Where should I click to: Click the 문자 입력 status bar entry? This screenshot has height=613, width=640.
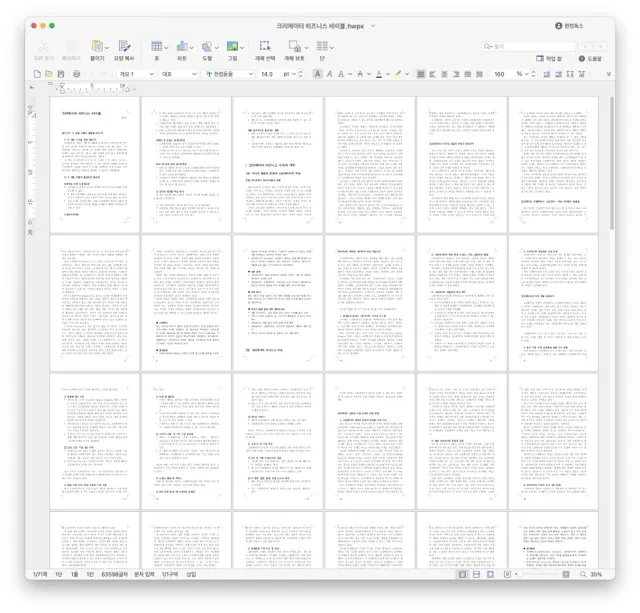144,574
